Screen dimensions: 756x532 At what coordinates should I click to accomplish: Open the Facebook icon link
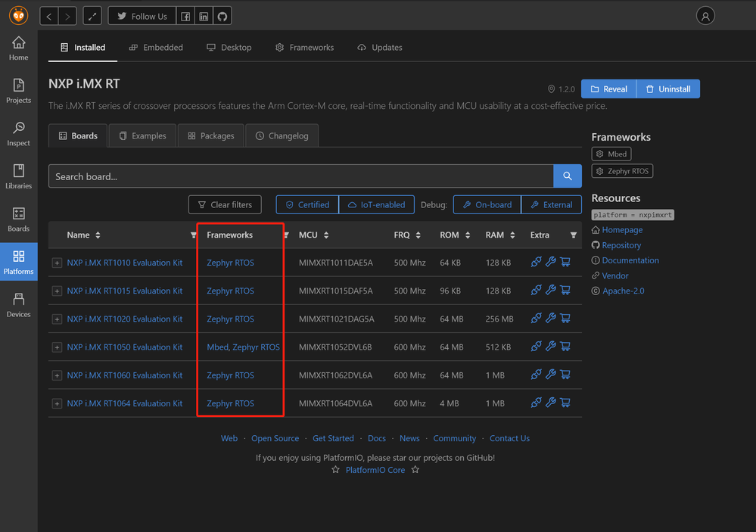click(x=185, y=16)
